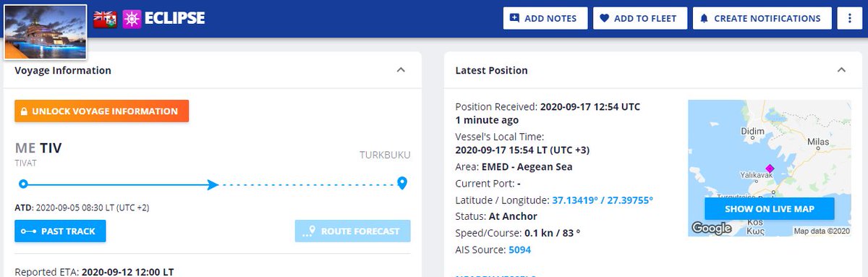Screen dimensions: 868x277
Task: Click the departure circle marker on route
Action: pos(23,184)
